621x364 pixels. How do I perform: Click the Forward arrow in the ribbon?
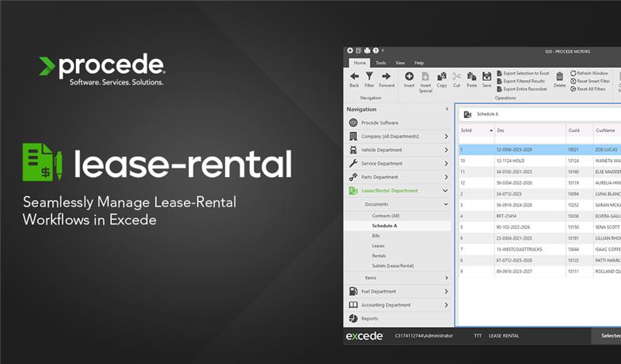(386, 76)
